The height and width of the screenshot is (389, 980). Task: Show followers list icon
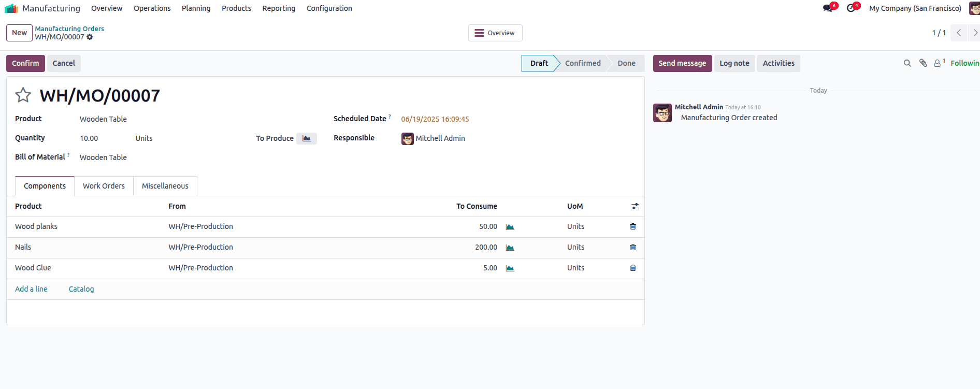[x=939, y=63]
